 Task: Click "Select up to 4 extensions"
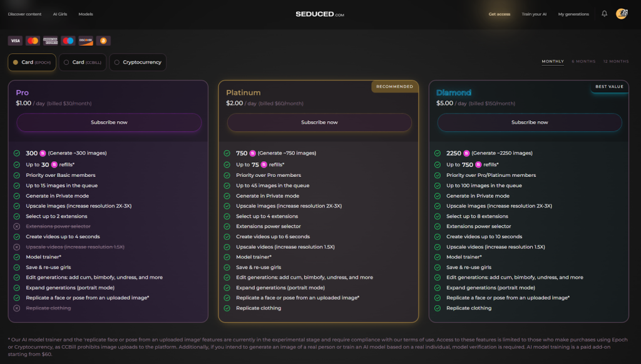coord(267,216)
